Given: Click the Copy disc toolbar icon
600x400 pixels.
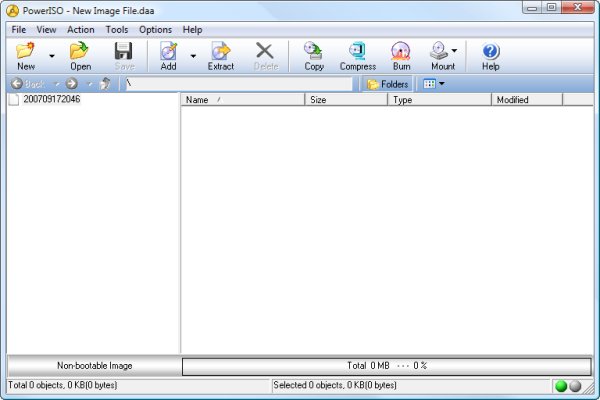Looking at the screenshot, I should tap(314, 51).
